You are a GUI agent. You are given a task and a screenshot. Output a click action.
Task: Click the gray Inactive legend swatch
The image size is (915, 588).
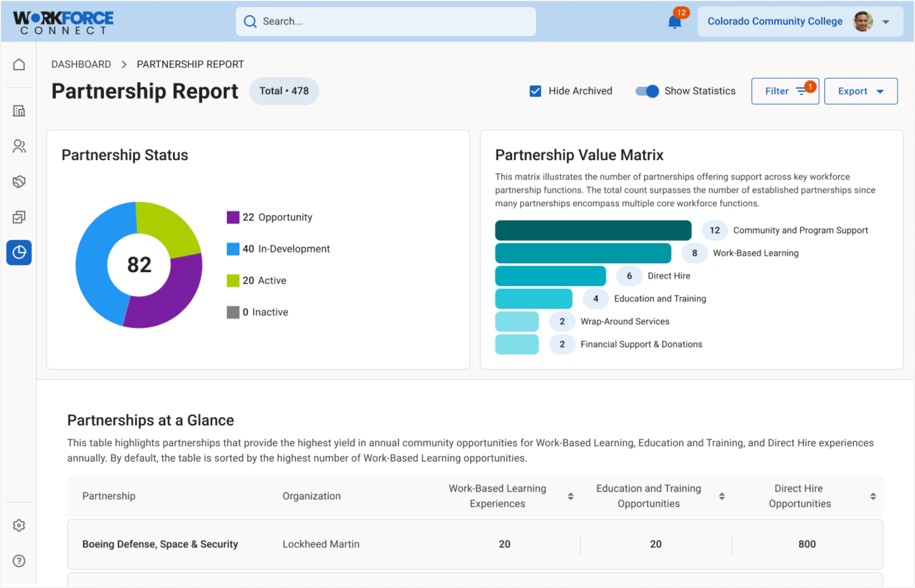click(233, 313)
